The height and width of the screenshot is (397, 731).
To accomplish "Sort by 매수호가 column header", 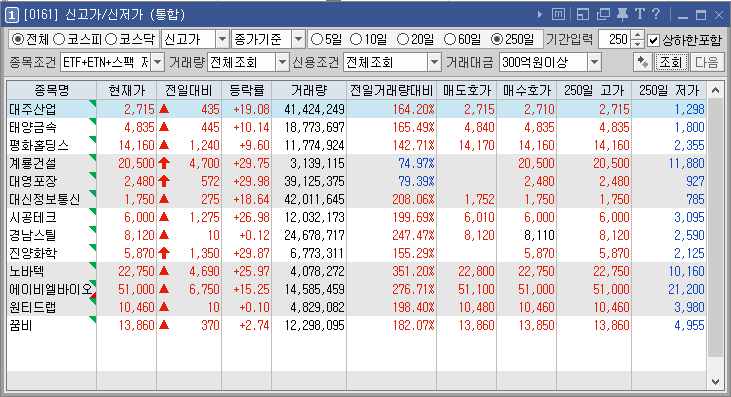I will (x=527, y=90).
